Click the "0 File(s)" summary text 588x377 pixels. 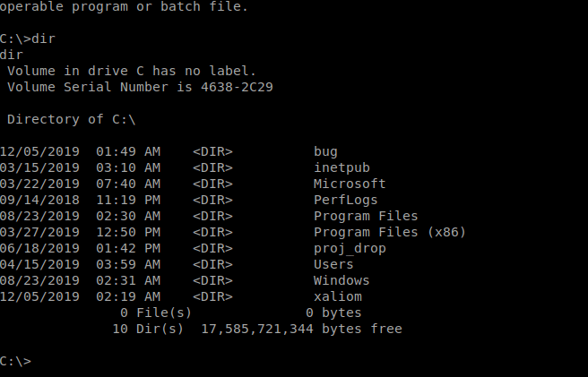click(x=156, y=313)
